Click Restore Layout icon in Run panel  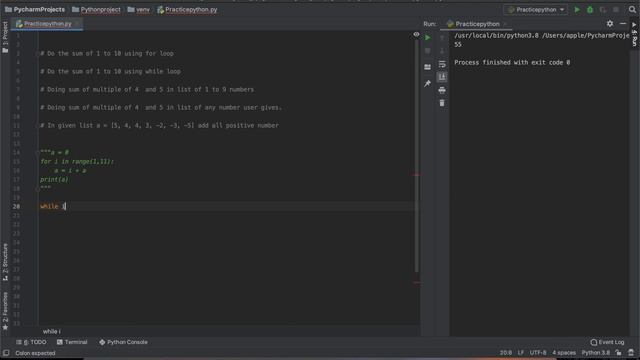tap(427, 67)
